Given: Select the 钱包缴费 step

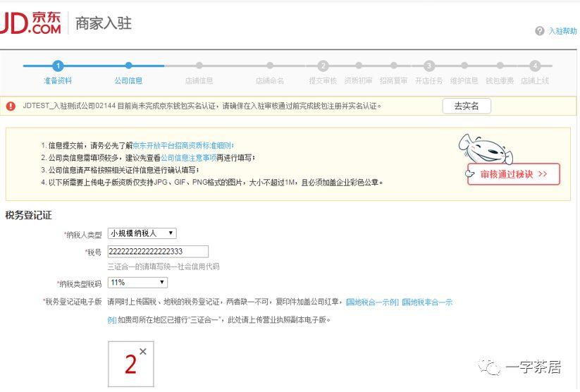Looking at the screenshot, I should coord(500,73).
